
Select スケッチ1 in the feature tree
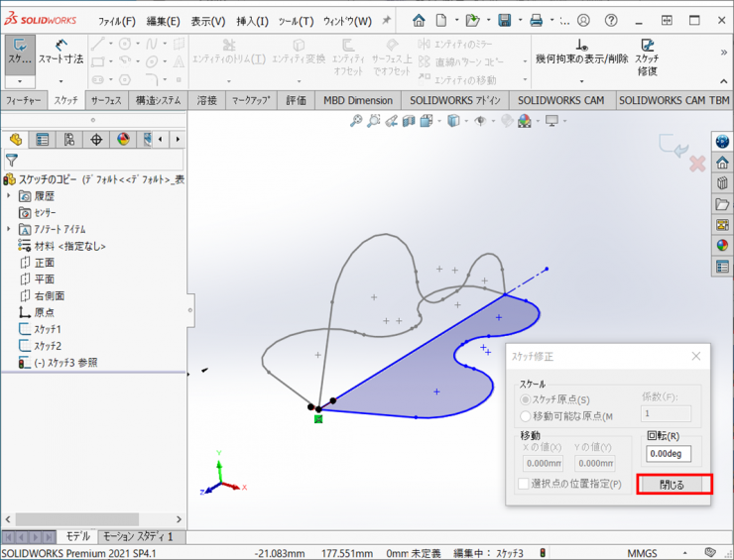[x=47, y=329]
